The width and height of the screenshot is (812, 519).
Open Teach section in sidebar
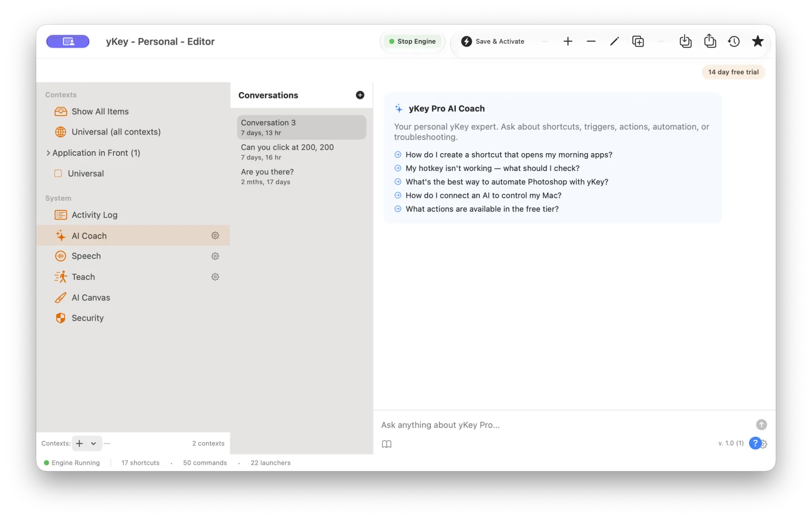[x=133, y=277]
